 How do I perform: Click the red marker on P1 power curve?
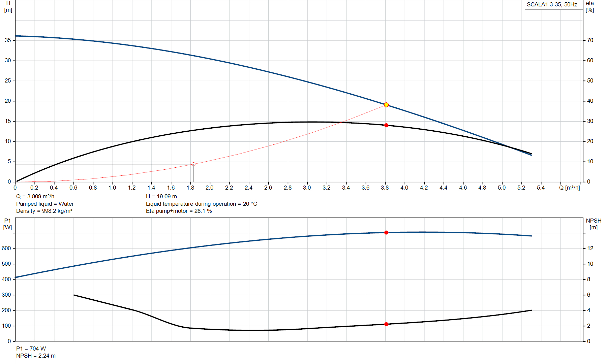(x=386, y=233)
